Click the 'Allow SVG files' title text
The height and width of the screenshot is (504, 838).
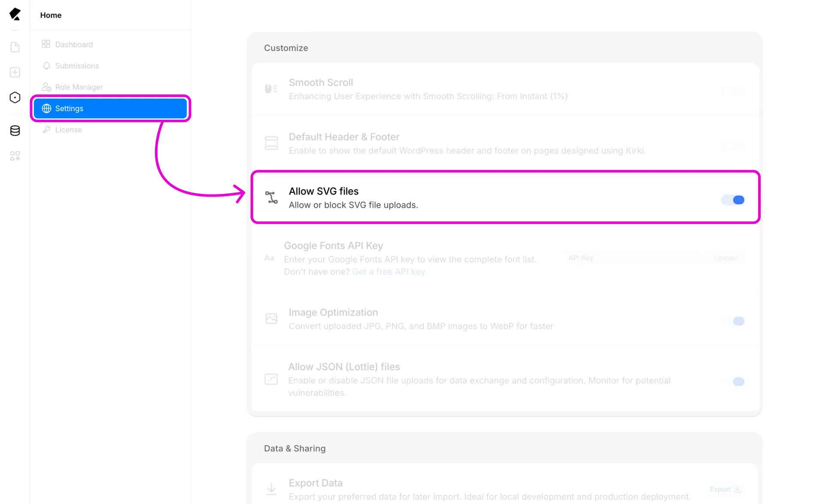[324, 191]
